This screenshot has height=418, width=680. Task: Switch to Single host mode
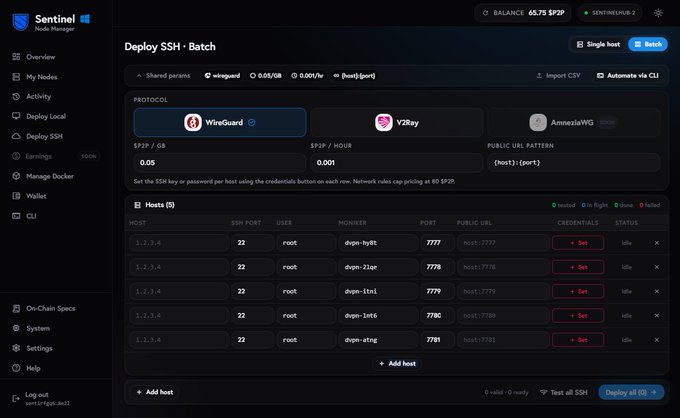(598, 44)
